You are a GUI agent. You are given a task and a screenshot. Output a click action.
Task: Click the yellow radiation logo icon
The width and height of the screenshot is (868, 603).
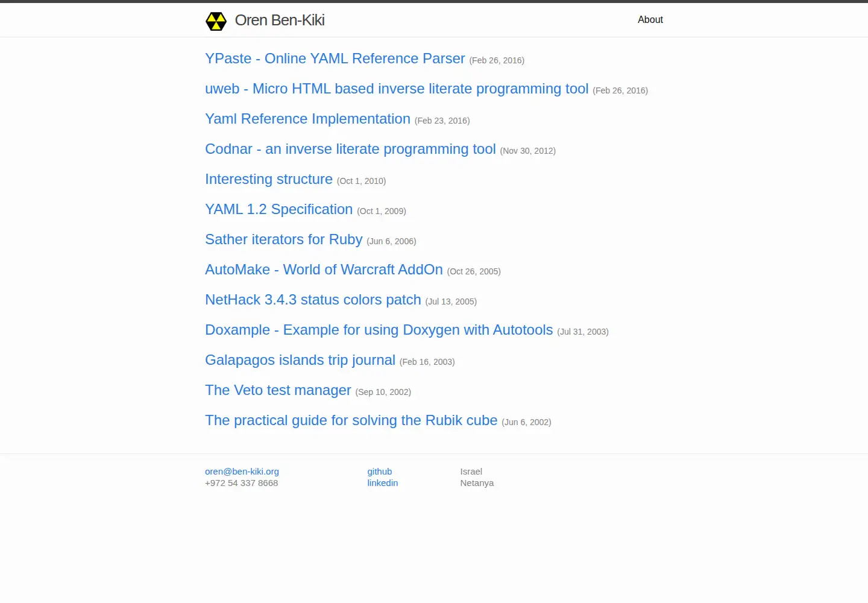tap(216, 21)
